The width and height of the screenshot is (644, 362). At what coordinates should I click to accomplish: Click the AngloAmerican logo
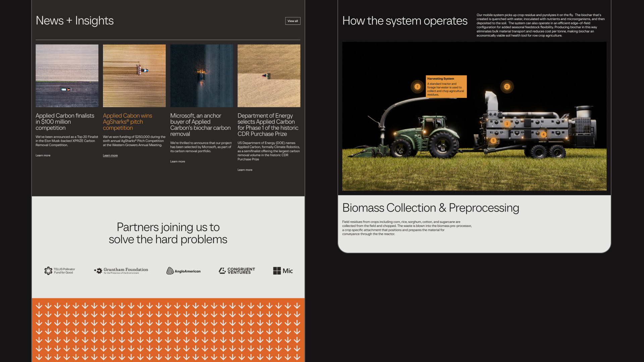183,271
